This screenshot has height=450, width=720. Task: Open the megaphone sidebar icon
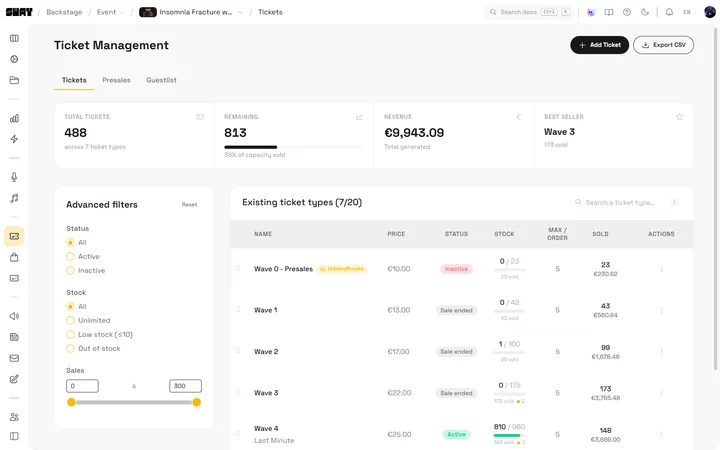coord(14,316)
